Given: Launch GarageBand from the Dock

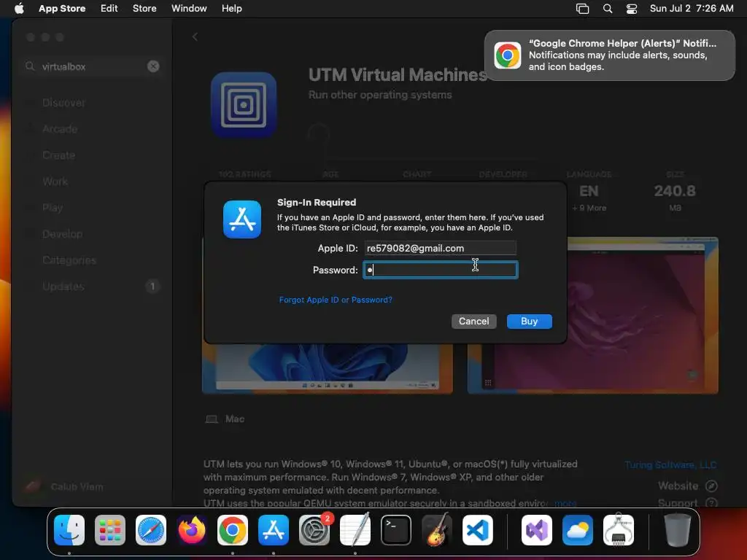Looking at the screenshot, I should point(437,530).
